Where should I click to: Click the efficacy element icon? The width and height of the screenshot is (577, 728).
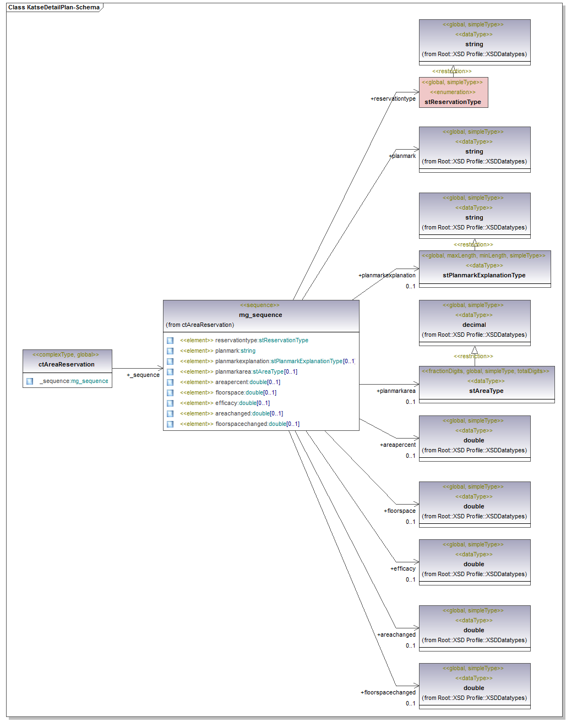[x=170, y=403]
